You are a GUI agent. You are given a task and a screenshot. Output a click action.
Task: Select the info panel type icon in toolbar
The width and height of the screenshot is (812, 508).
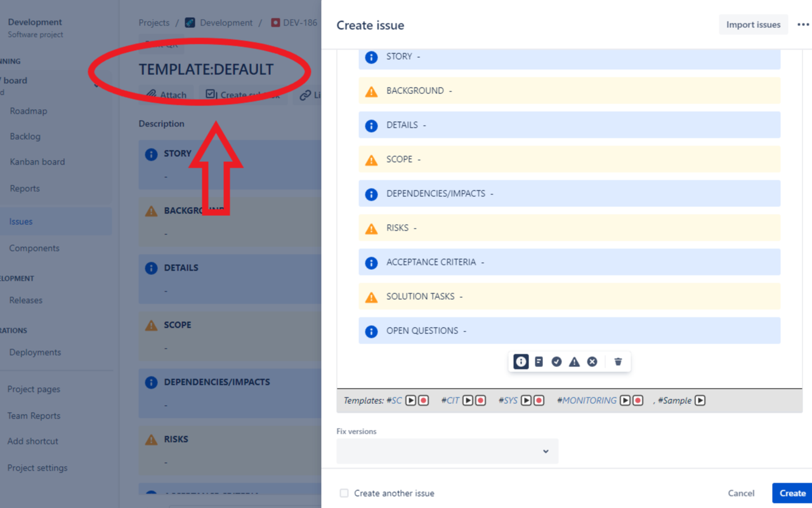click(x=521, y=361)
